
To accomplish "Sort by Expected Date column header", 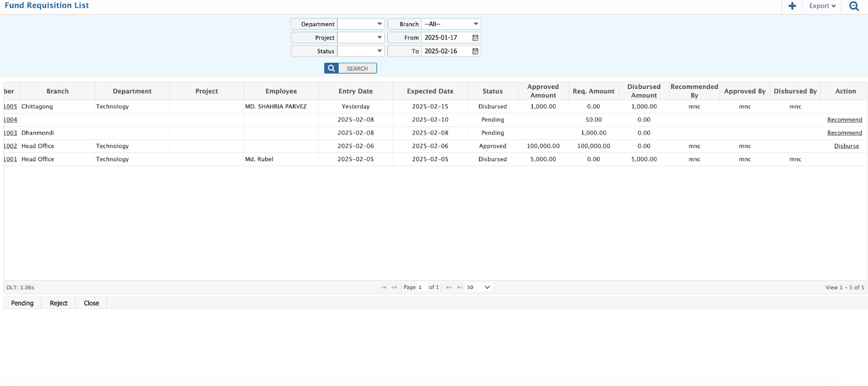I will click(430, 92).
